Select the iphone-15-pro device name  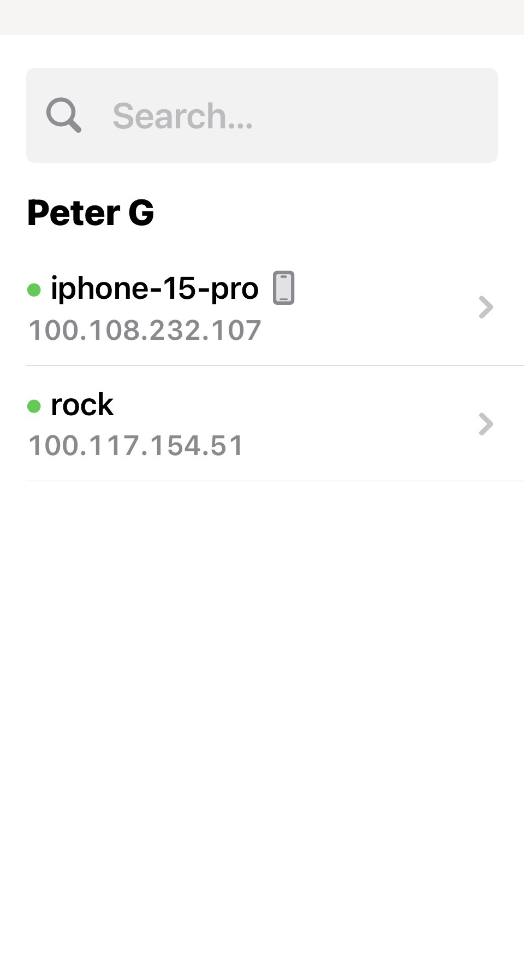click(154, 288)
